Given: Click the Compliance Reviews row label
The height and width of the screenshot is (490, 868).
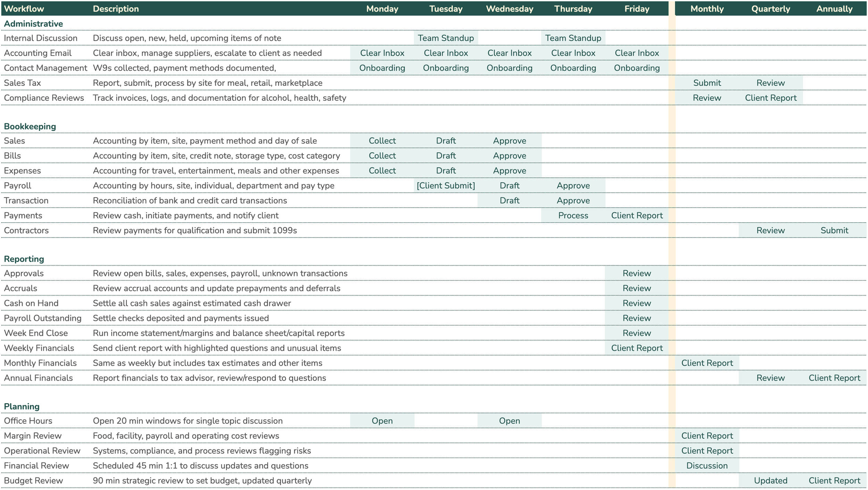Looking at the screenshot, I should 44,98.
